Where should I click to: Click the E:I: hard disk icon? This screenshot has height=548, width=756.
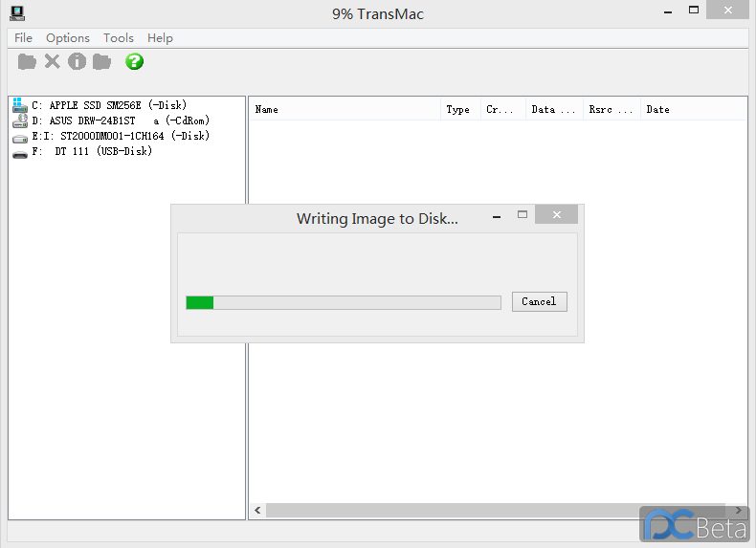(20, 139)
